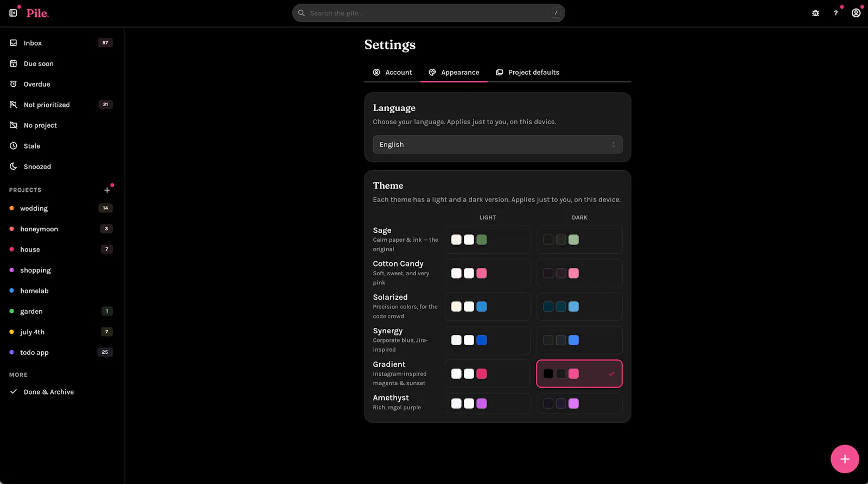Open the Not prioritized list
The height and width of the screenshot is (484, 868).
point(61,105)
